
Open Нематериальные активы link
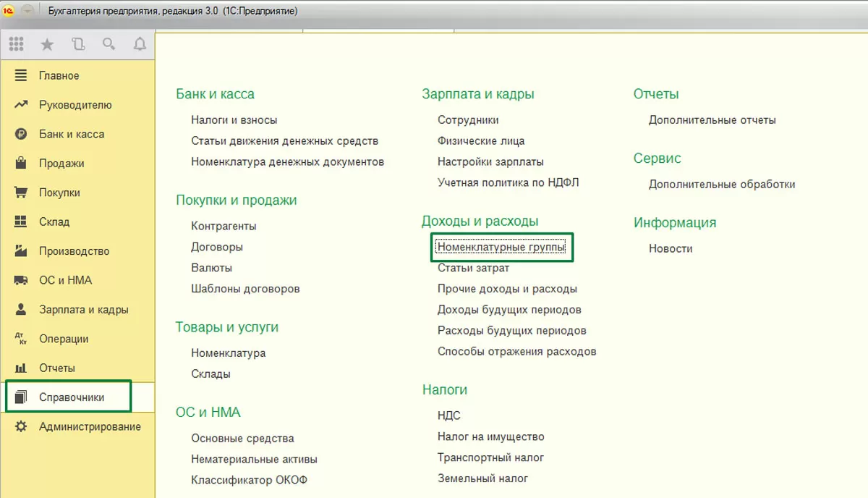tap(254, 460)
